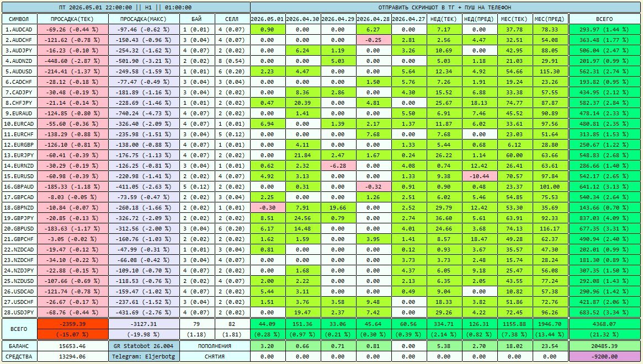Select the 19.GBPJPY symbol cell
Screen dimensions: 643x364
[19, 218]
